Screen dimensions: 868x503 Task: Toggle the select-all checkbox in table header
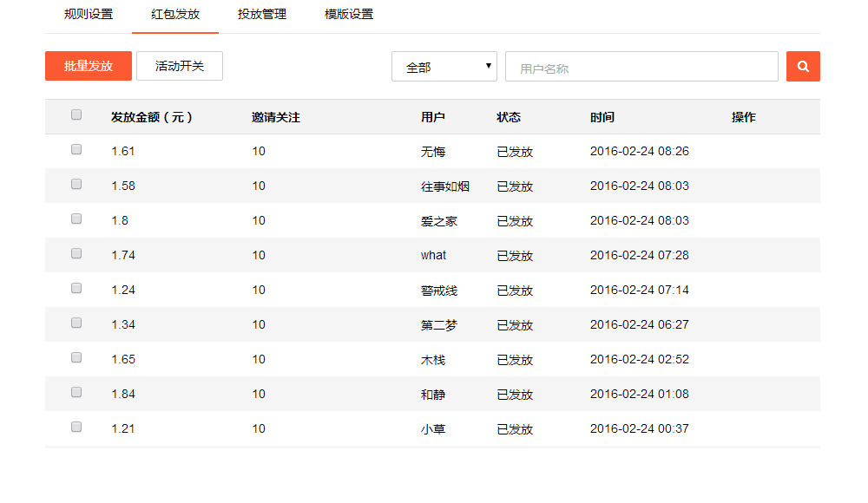[76, 114]
